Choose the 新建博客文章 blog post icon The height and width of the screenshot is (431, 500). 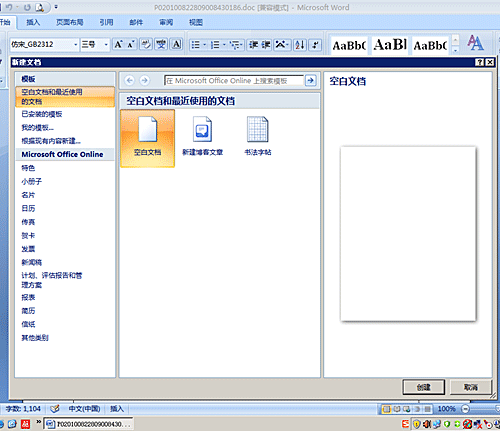tap(202, 136)
